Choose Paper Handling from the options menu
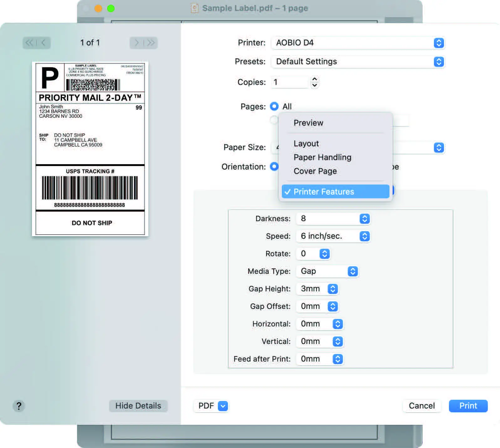Viewport: 500px width, 448px height. [x=335, y=157]
